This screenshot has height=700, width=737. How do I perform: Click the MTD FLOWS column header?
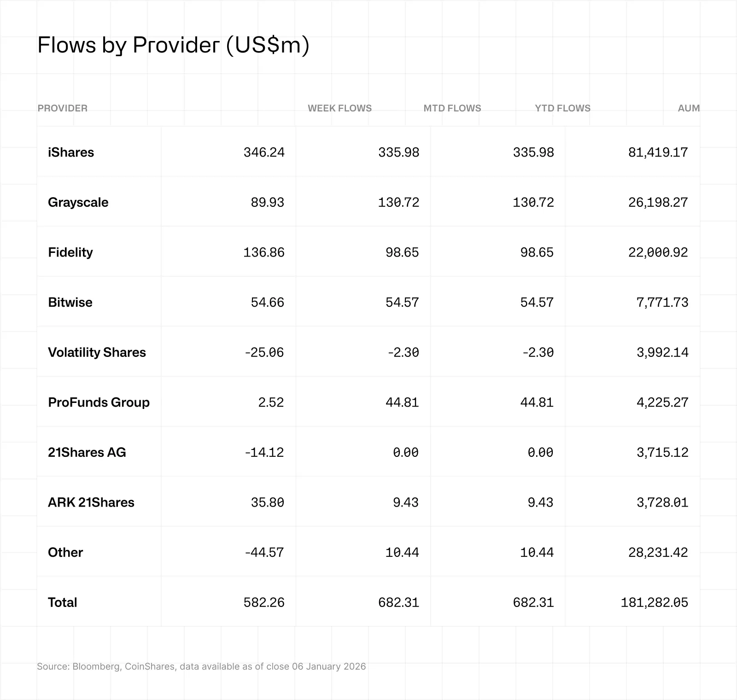click(452, 108)
